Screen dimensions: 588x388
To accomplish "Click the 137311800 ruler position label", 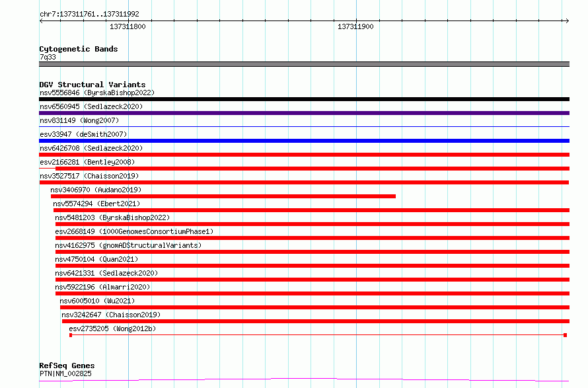I will coord(128,26).
